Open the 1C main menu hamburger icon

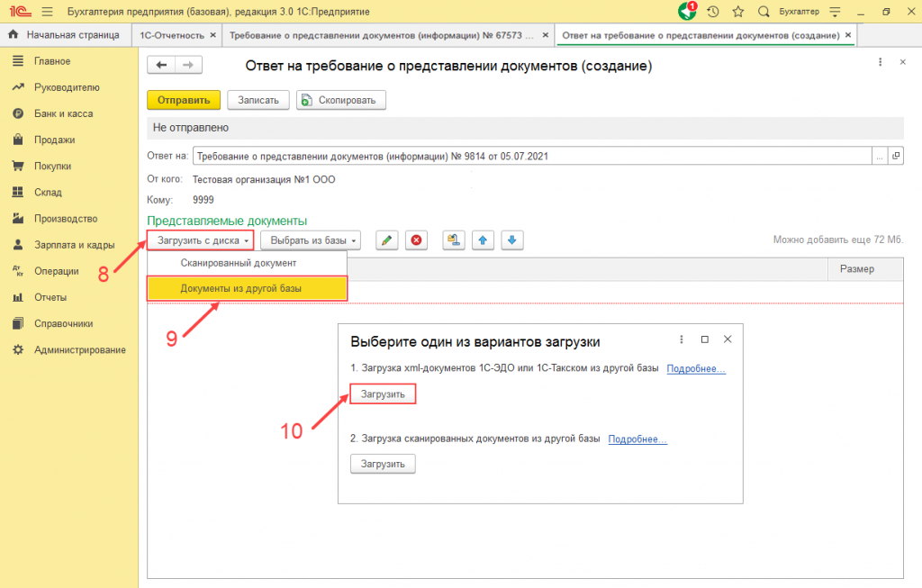pyautogui.click(x=48, y=12)
